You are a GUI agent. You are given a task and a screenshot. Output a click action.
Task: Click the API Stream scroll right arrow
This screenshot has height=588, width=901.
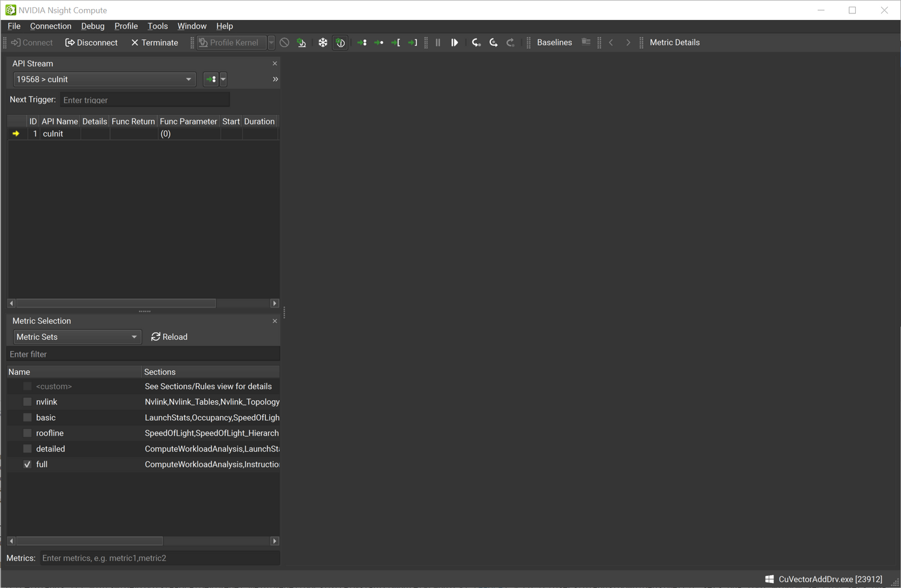click(x=275, y=303)
